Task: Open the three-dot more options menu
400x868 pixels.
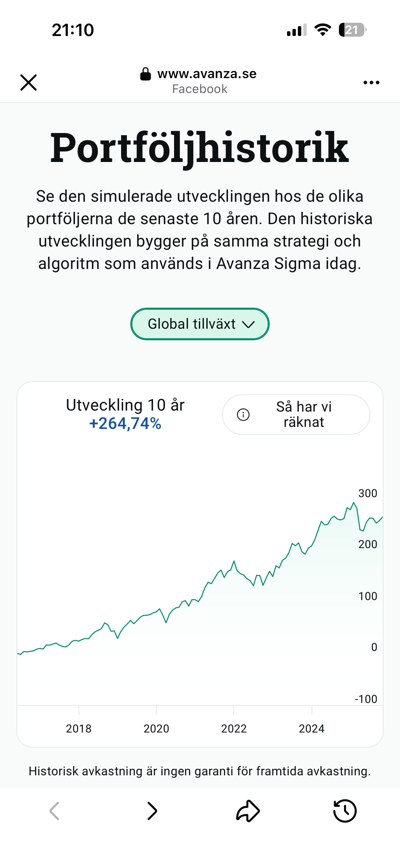Action: click(x=371, y=83)
